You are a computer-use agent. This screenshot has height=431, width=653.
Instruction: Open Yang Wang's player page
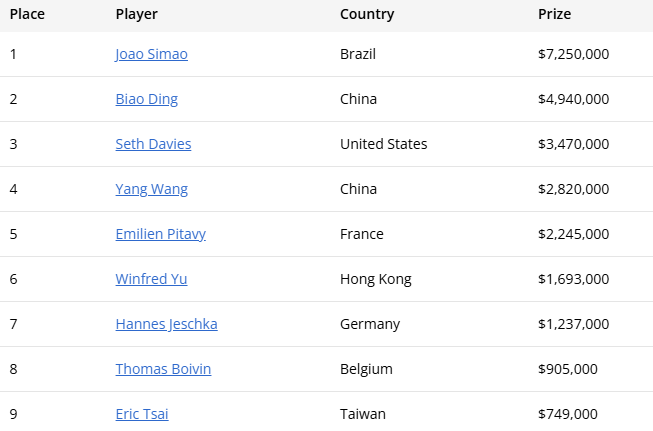click(x=152, y=189)
